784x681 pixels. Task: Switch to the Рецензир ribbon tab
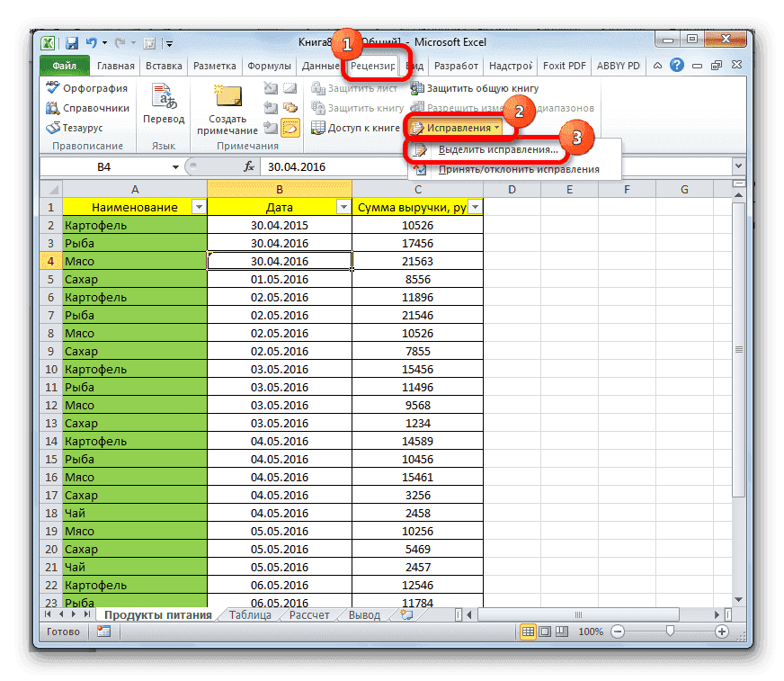pyautogui.click(x=374, y=65)
